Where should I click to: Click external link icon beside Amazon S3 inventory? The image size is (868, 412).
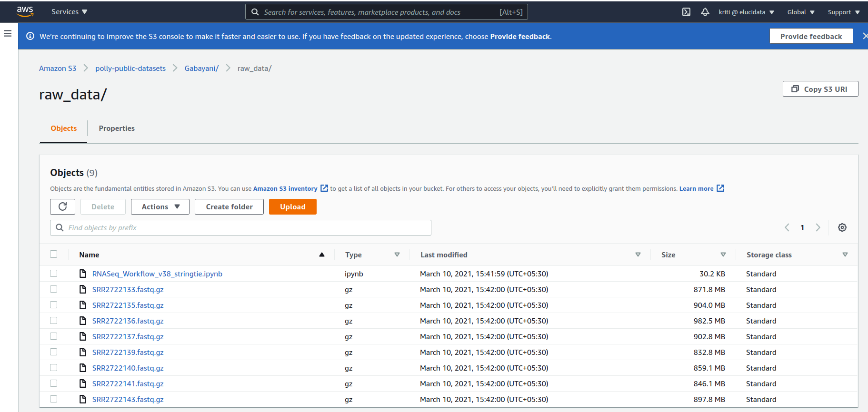pyautogui.click(x=324, y=188)
